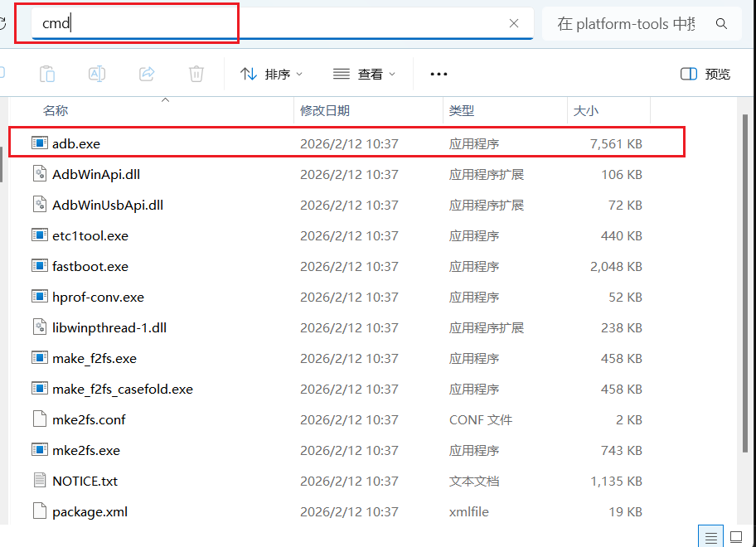756x547 pixels.
Task: Sort by the 名称 column header
Action: [x=56, y=111]
